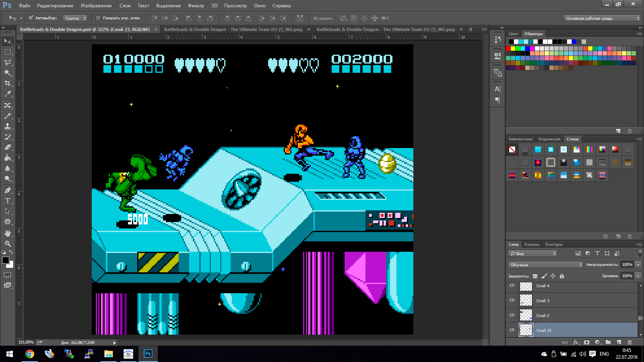This screenshot has height=362, width=644.
Task: Select the Crop tool
Action: [8, 83]
